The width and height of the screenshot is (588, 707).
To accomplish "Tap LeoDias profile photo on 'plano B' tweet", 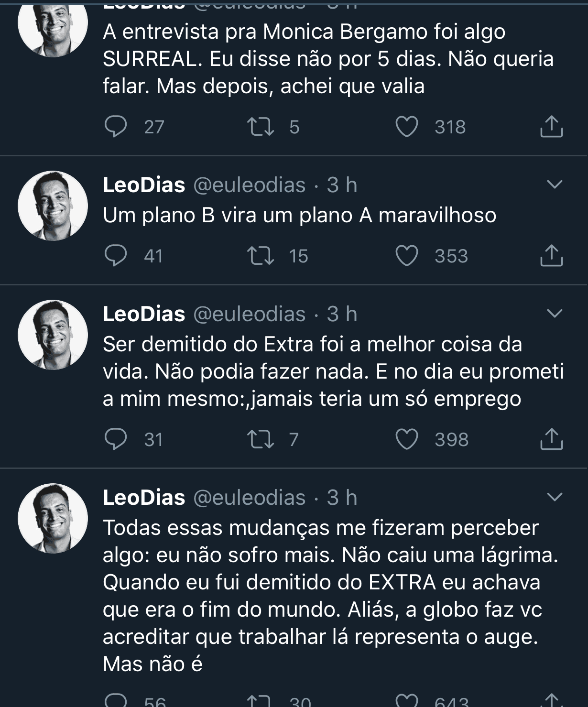I will [53, 206].
